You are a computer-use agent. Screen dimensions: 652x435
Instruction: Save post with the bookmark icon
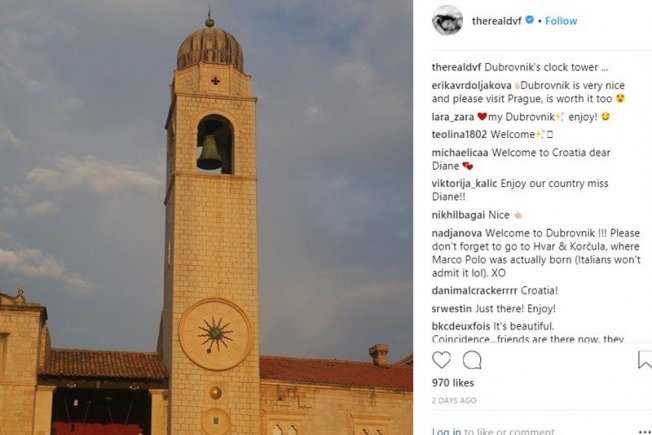coord(645,360)
